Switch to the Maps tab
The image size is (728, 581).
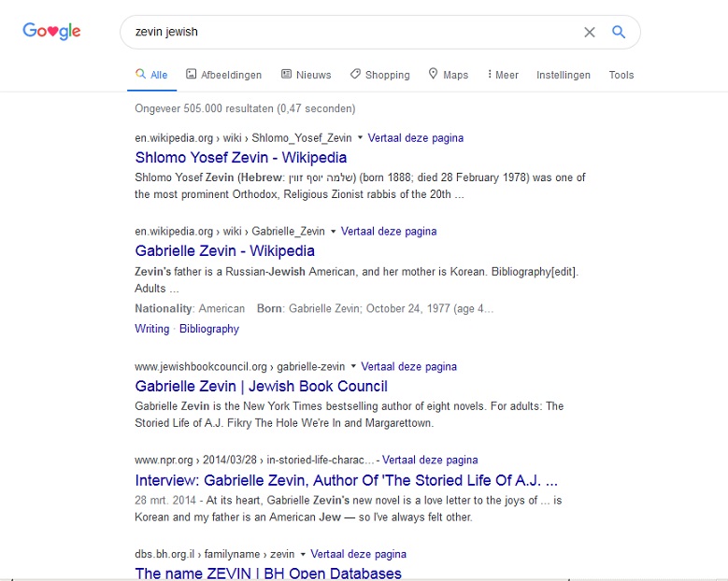(x=448, y=75)
